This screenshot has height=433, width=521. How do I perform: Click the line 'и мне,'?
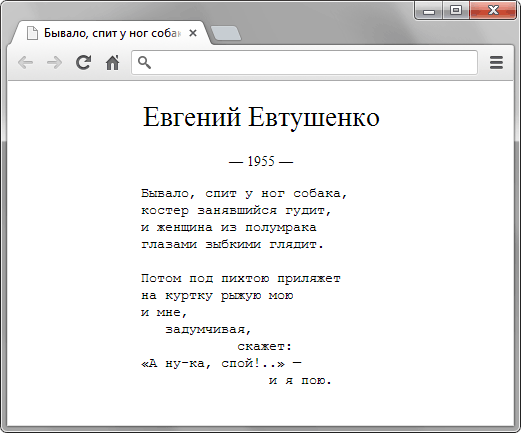[x=164, y=313]
